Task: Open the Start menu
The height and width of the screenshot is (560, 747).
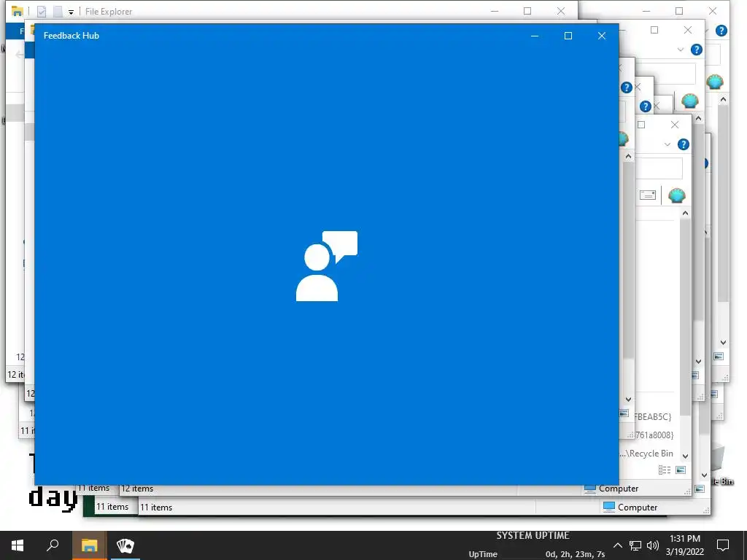Action: pos(18,545)
